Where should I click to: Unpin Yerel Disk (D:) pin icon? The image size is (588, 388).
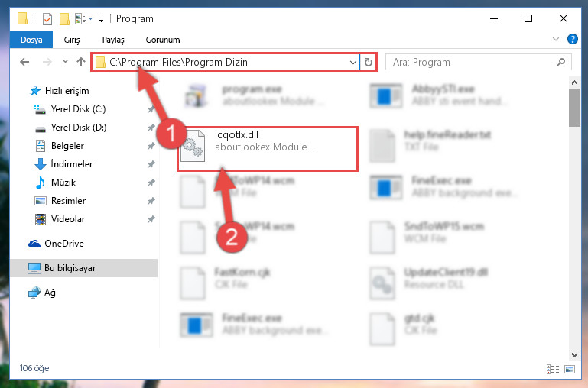(151, 128)
